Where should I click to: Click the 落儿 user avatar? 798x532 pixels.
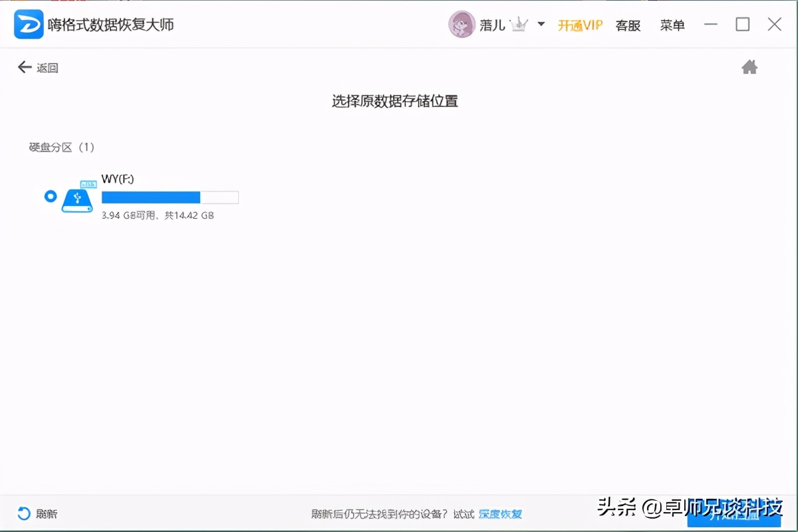click(x=462, y=25)
